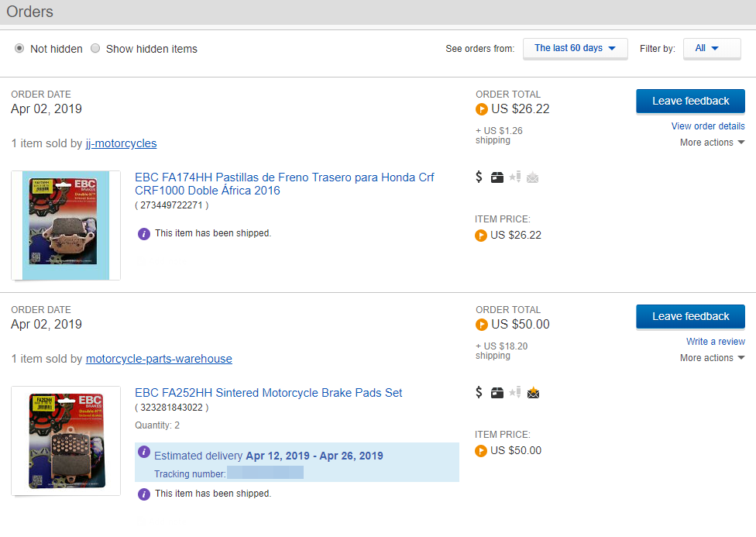Leave feedback for the $26.22 order
Image resolution: width=756 pixels, height=537 pixels.
coord(690,101)
